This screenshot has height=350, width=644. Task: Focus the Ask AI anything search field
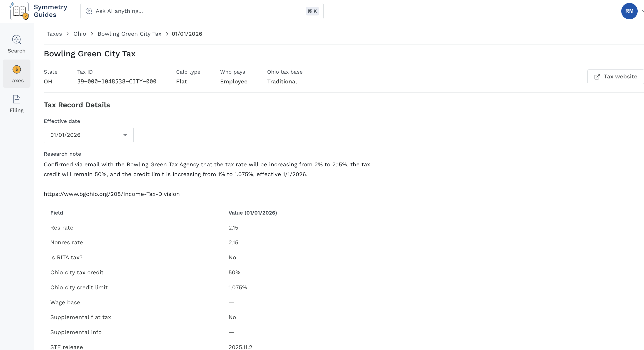202,11
